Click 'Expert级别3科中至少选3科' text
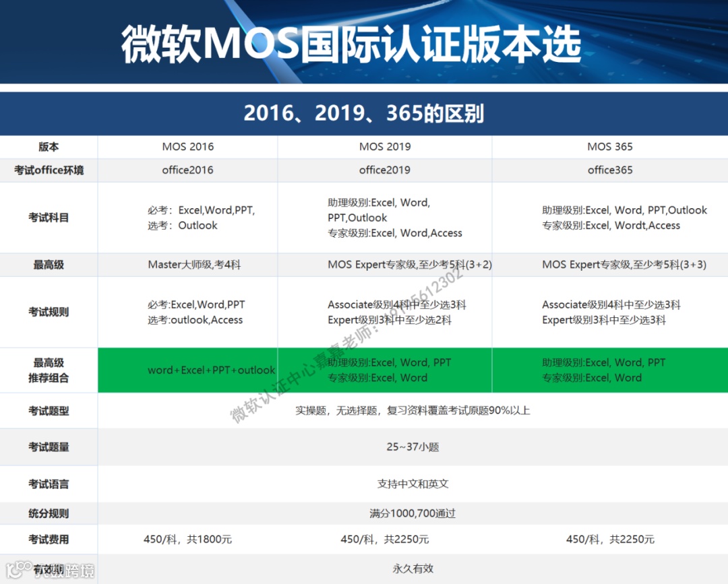 tap(603, 320)
